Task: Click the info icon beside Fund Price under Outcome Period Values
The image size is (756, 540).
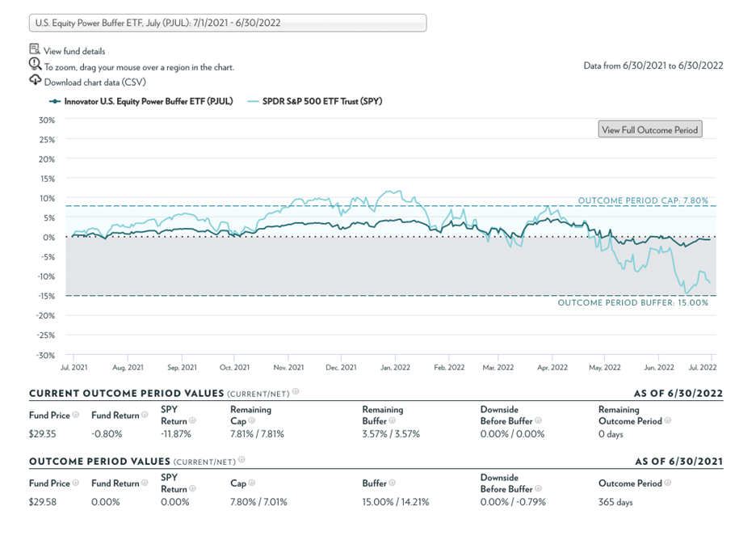Action: click(x=76, y=483)
